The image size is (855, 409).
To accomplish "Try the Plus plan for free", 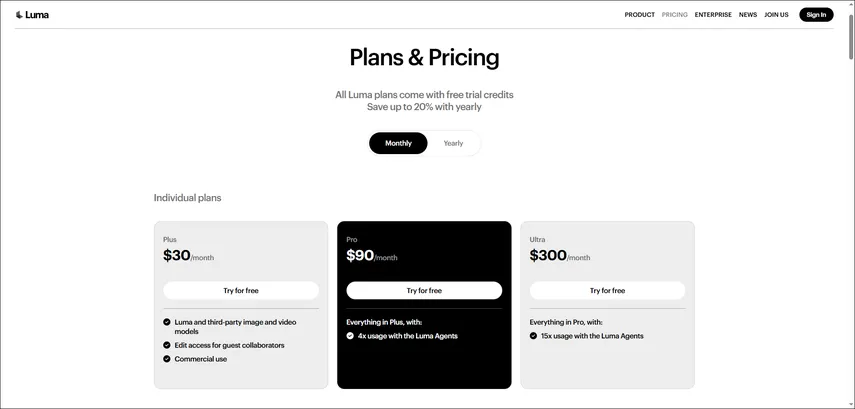I will [x=241, y=291].
